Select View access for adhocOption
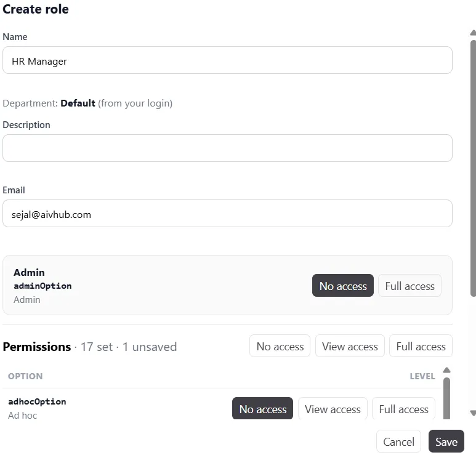Image resolution: width=476 pixels, height=455 pixels. pyautogui.click(x=333, y=409)
